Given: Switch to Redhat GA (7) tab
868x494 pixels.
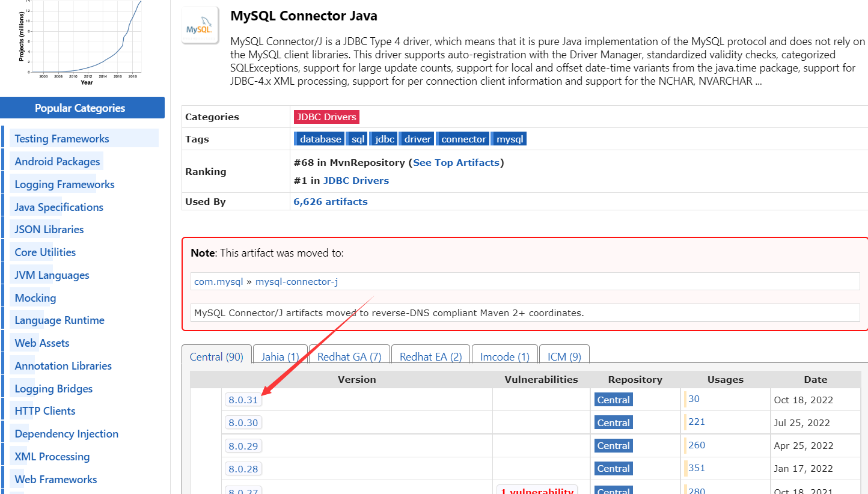Looking at the screenshot, I should click(x=349, y=357).
